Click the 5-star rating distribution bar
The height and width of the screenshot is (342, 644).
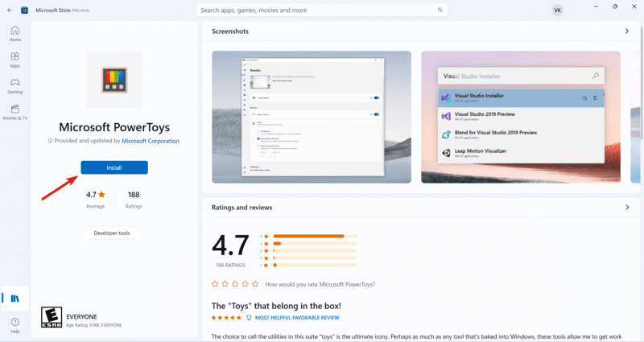(x=315, y=236)
